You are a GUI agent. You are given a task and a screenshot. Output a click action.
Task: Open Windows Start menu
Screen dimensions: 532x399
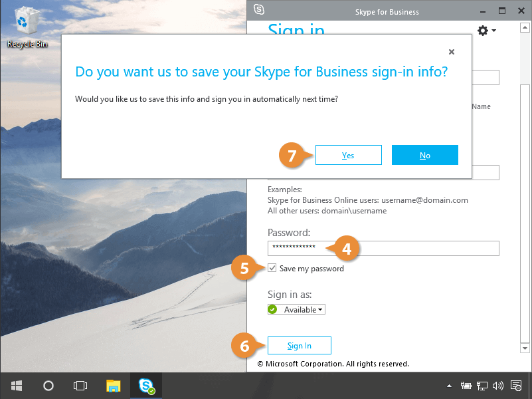pos(16,386)
